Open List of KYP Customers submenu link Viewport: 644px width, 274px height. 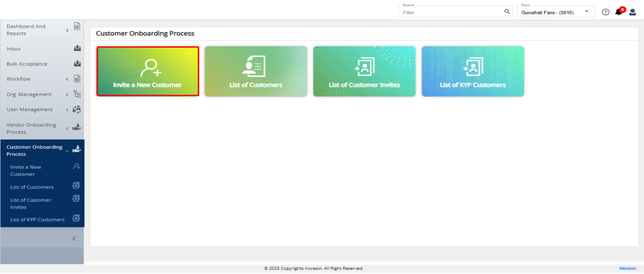37,220
